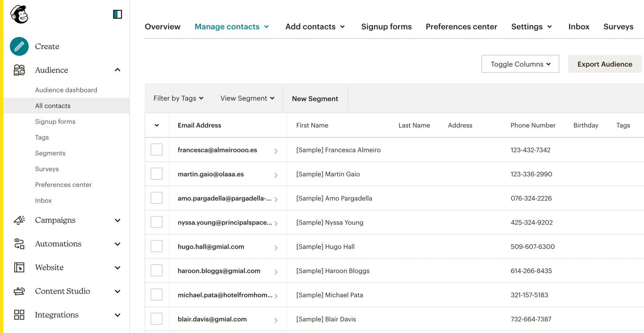The image size is (644, 333).
Task: Click the Audience icon in the sidebar
Action: 19,70
